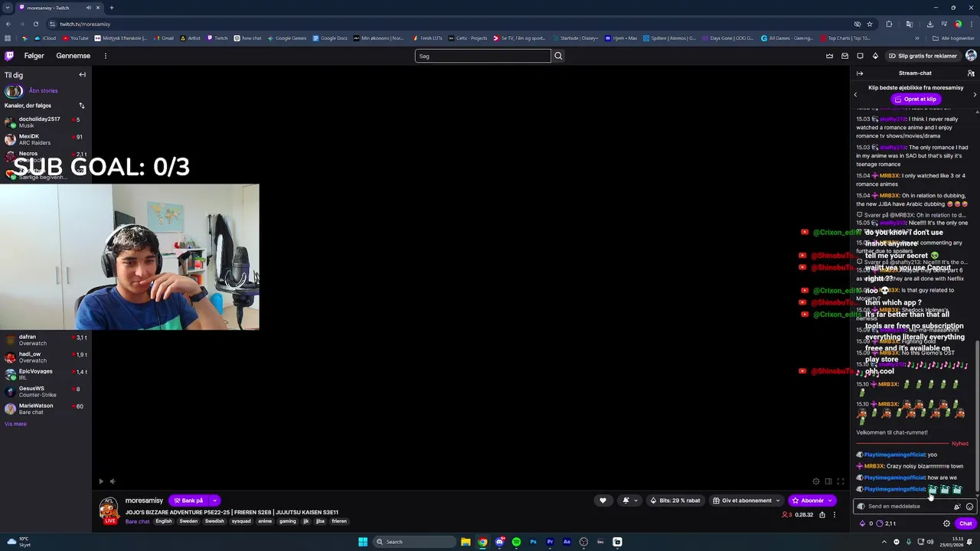Open the notifications inbox icon
Viewport: 980px width, 551px height.
(844, 56)
